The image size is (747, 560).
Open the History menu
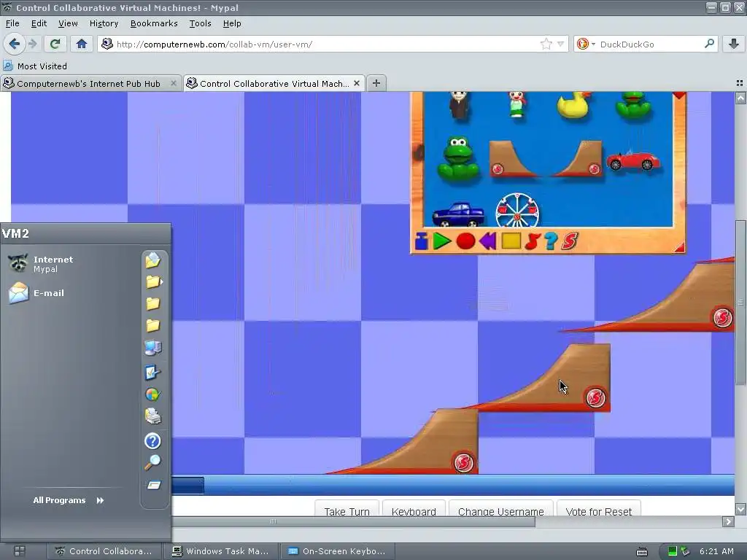104,23
